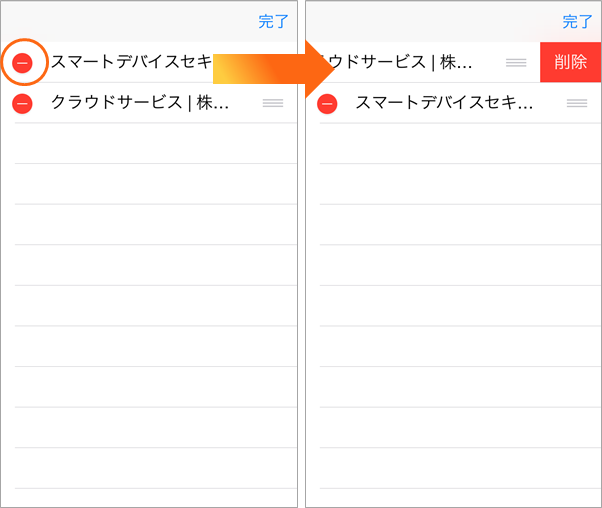
Task: Tap red minus icon next to クラウドサービス in left panel
Action: [x=22, y=104]
